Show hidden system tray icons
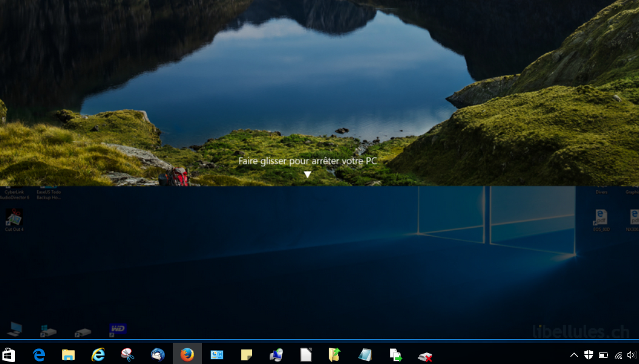Viewport: 639px width, 364px height. (x=574, y=355)
